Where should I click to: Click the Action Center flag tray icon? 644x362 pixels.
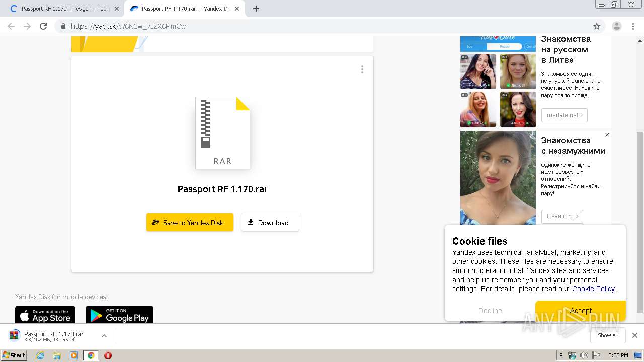[596, 355]
